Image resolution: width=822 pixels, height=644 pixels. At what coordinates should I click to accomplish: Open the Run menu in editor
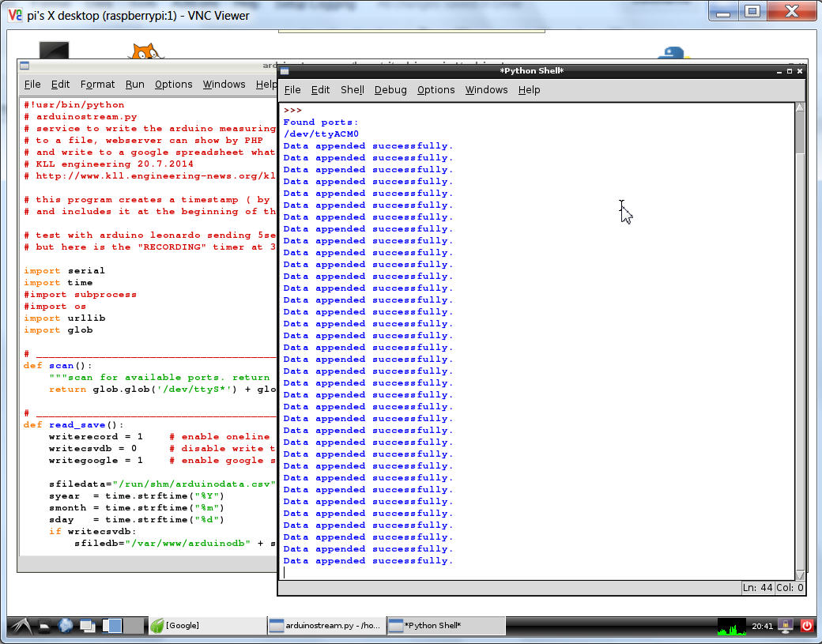click(134, 85)
